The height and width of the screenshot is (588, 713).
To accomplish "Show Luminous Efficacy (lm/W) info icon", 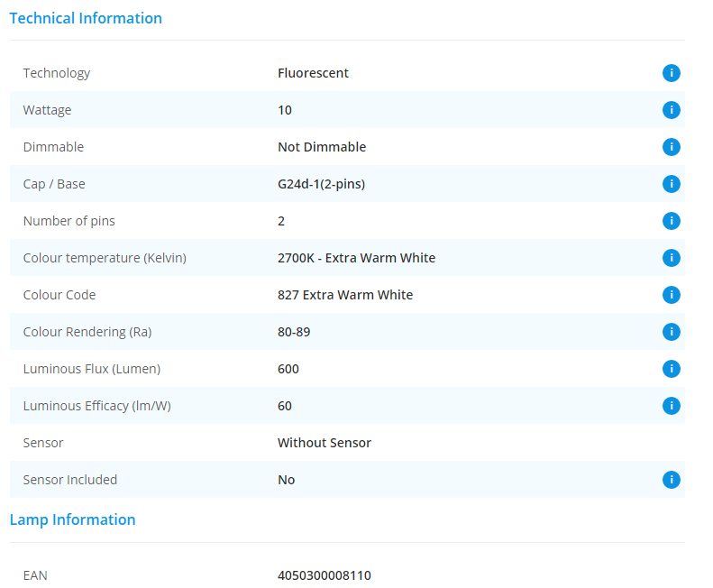I will coord(672,406).
